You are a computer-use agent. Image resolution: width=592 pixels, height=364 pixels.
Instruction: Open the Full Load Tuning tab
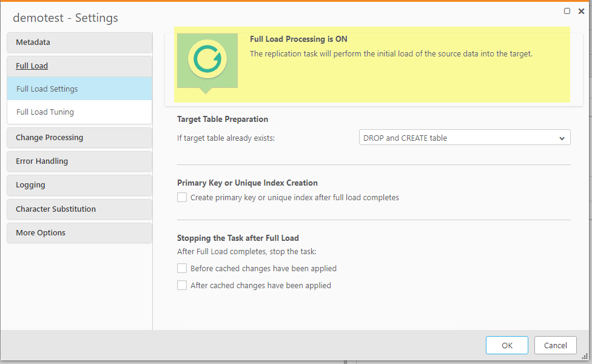coord(79,112)
